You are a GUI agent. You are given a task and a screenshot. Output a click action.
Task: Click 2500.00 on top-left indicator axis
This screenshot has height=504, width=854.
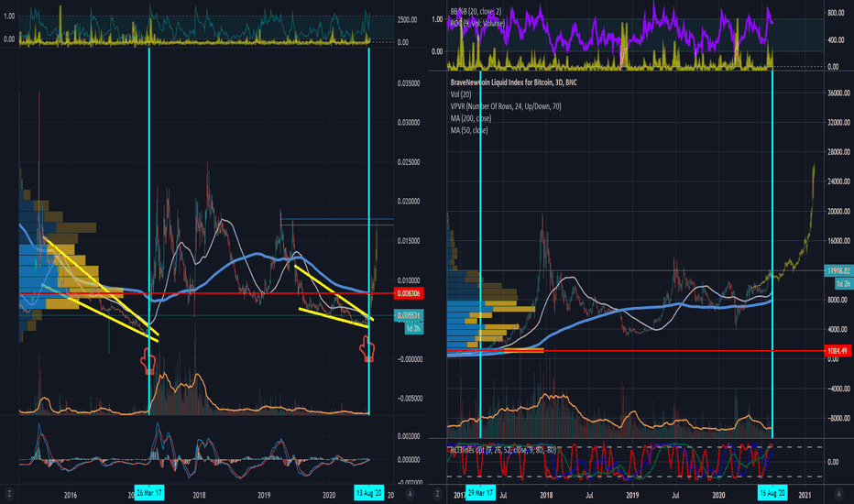point(407,19)
